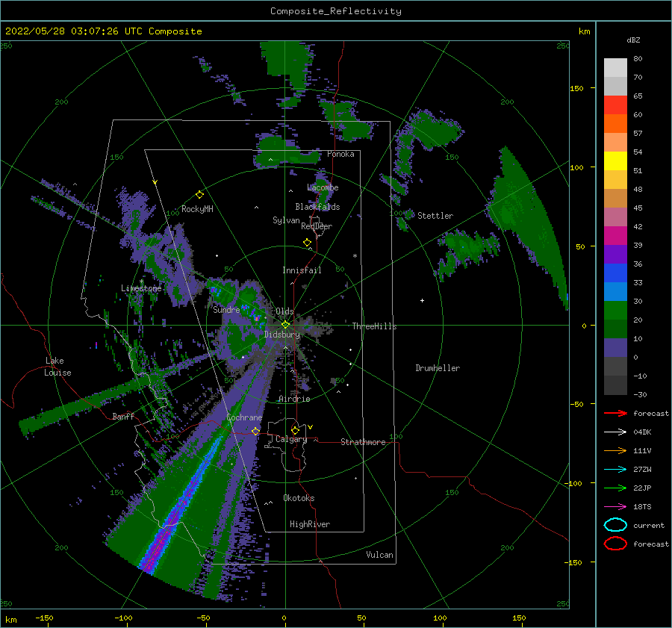Click the yellow diamond marker beside RockyMH
The width and height of the screenshot is (672, 628).
[199, 195]
